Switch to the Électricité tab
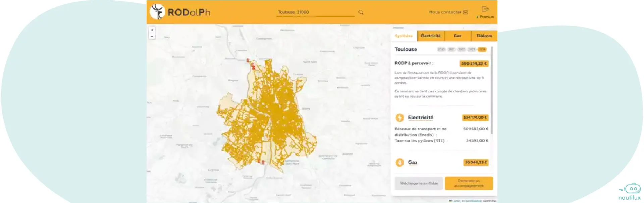 point(430,36)
